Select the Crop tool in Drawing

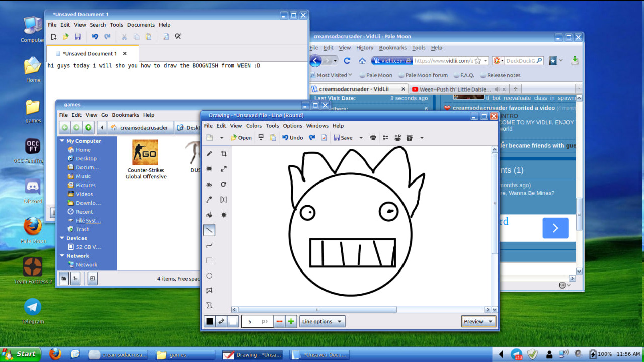coord(224,154)
